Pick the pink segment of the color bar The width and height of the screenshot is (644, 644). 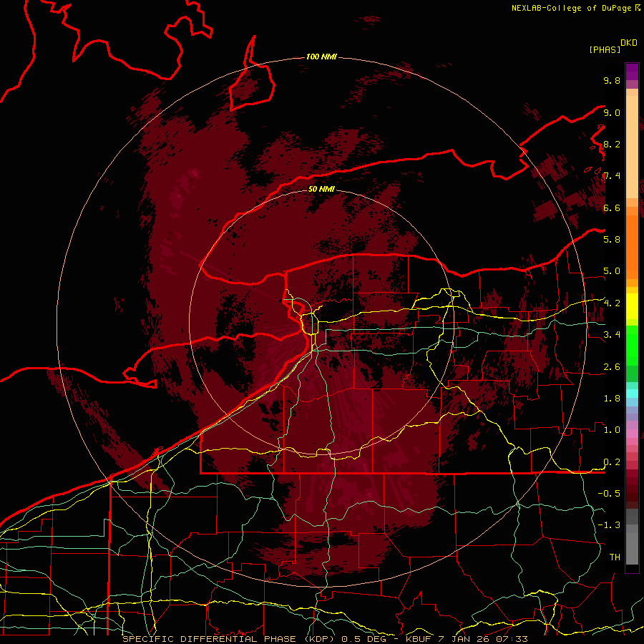(x=632, y=434)
